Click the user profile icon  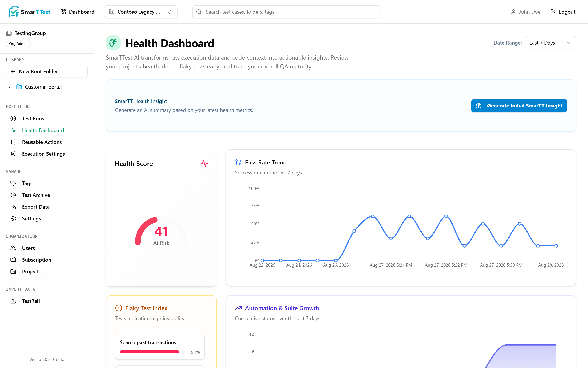point(513,12)
